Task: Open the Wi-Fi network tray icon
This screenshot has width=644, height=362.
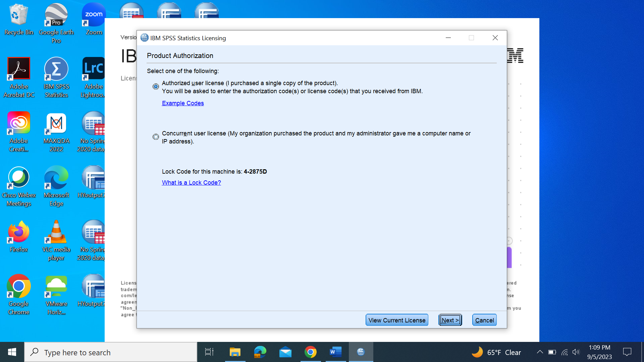Action: [565, 352]
